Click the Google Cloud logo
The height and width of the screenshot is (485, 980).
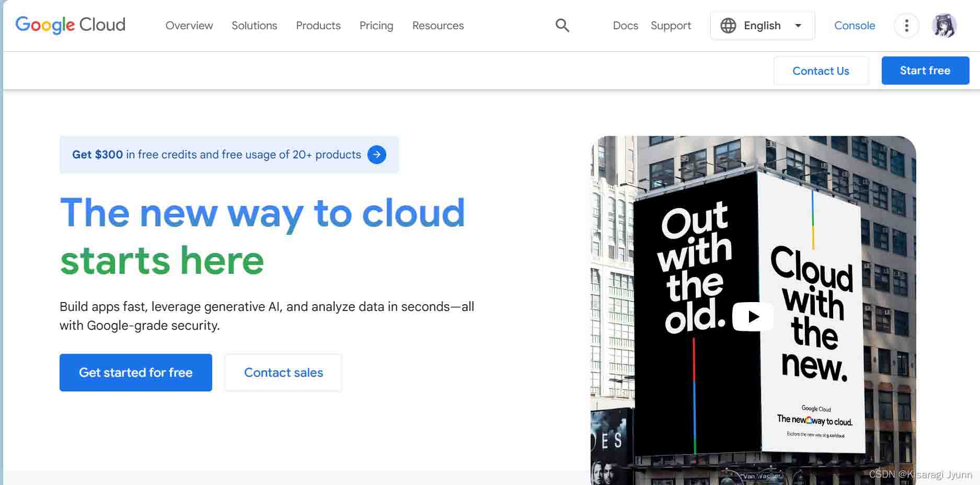point(71,25)
